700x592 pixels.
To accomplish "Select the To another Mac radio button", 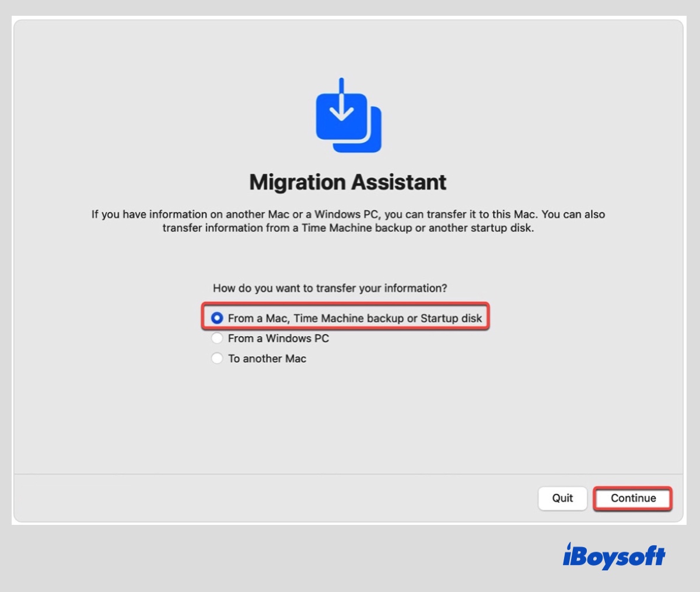I will (217, 358).
